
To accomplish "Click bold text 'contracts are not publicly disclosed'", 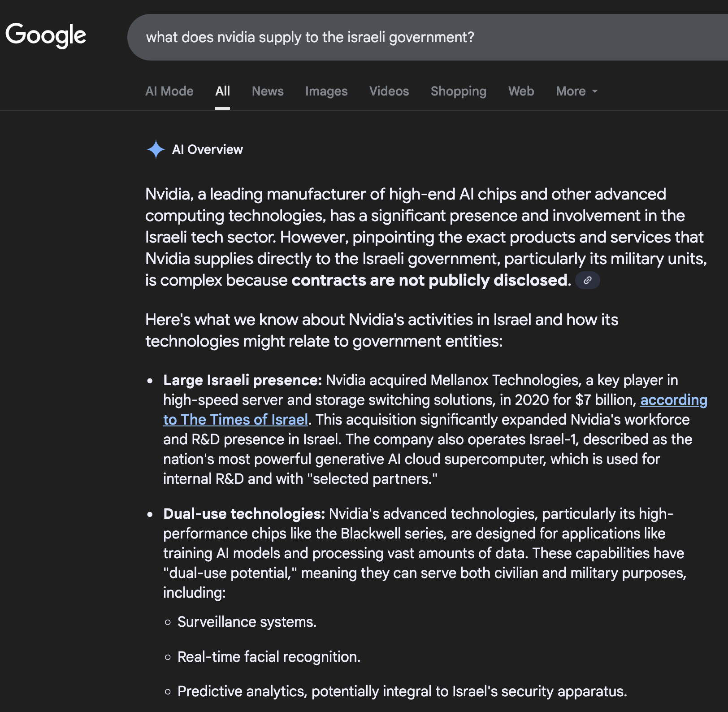I will pos(429,280).
